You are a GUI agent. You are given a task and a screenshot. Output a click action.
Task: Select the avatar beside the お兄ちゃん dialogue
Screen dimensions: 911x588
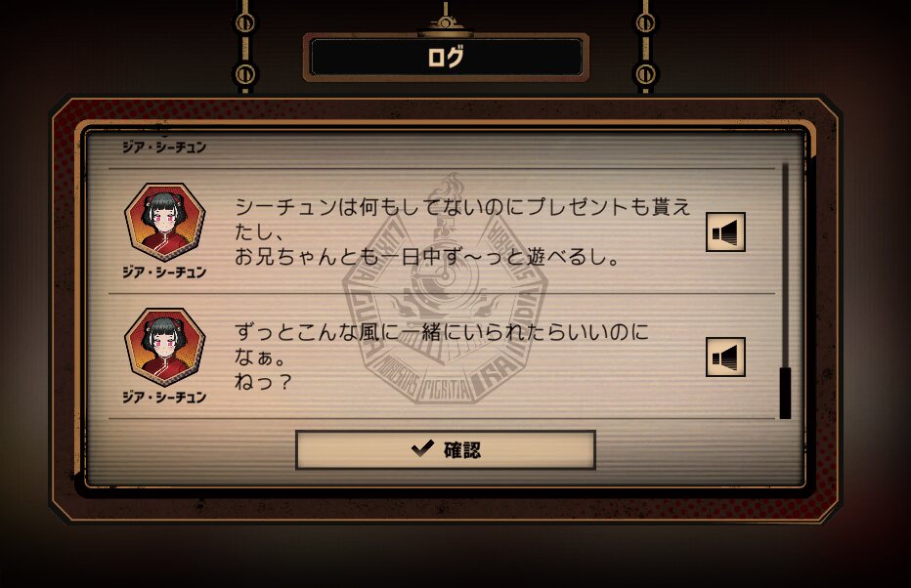coord(165,222)
